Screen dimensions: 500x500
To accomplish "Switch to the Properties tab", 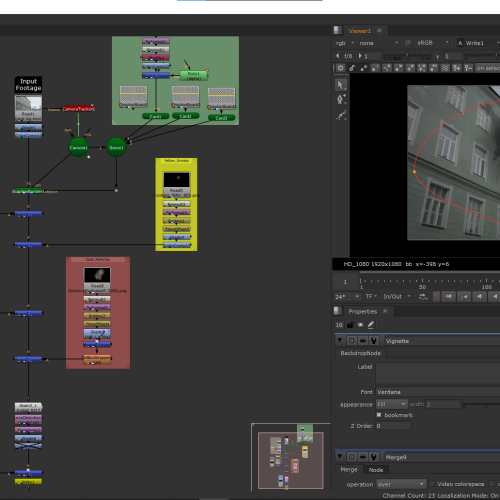I will [x=363, y=311].
